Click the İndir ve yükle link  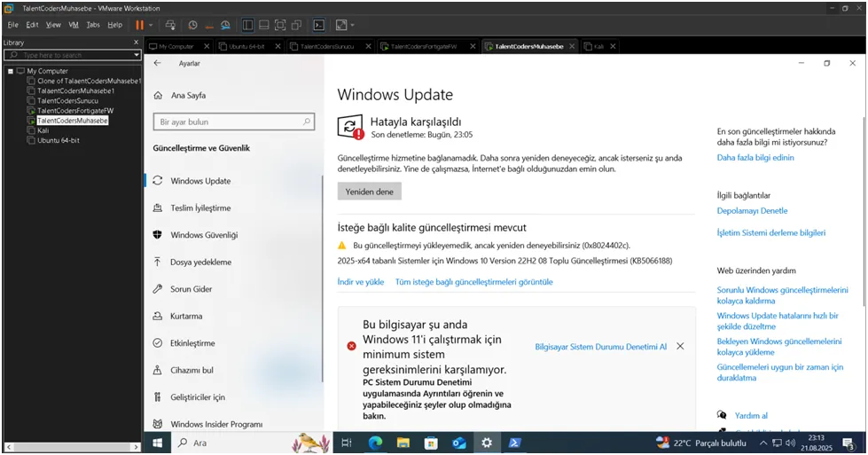pyautogui.click(x=360, y=282)
